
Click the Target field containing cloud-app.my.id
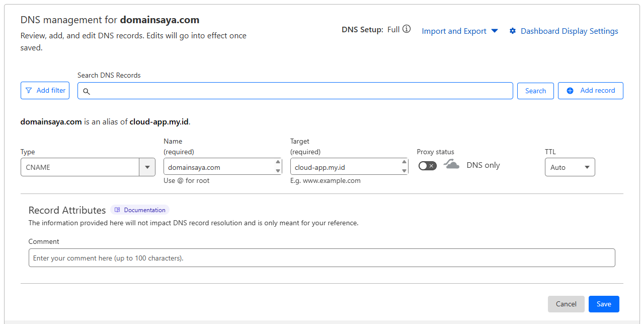point(346,167)
